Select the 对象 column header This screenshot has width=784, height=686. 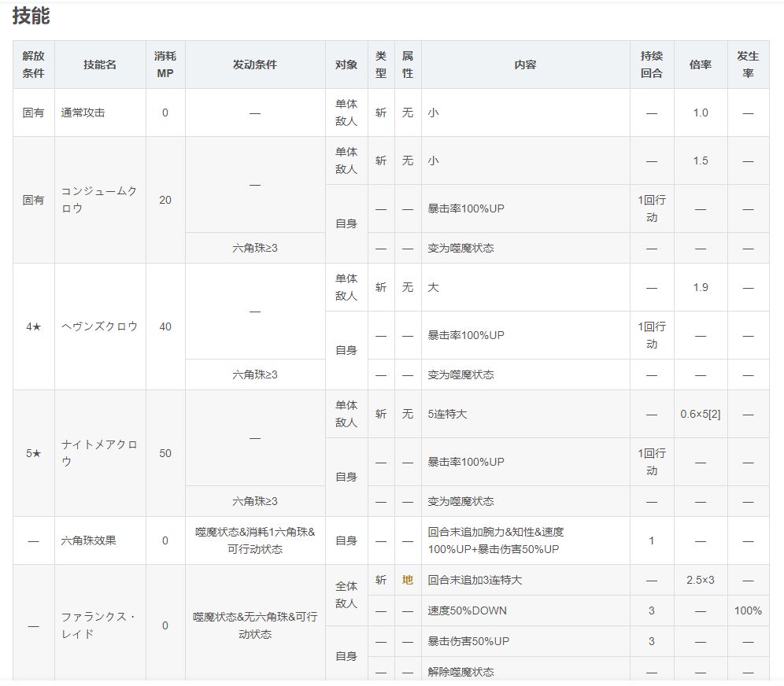pos(346,65)
